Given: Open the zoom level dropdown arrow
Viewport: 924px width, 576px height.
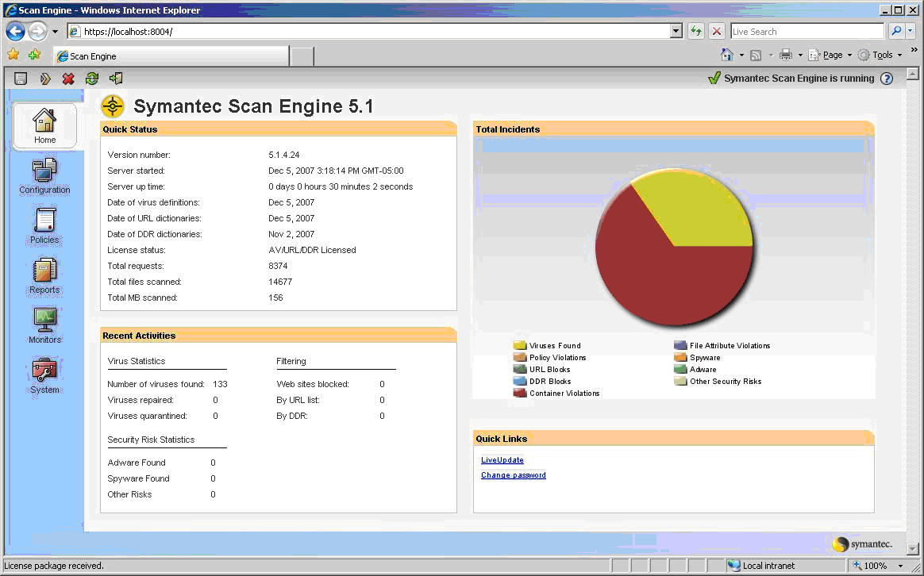Looking at the screenshot, I should tap(900, 566).
